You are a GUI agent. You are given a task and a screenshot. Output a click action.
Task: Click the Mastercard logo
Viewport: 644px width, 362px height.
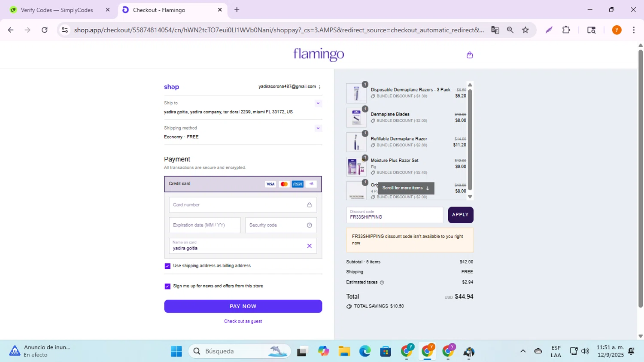pyautogui.click(x=284, y=184)
